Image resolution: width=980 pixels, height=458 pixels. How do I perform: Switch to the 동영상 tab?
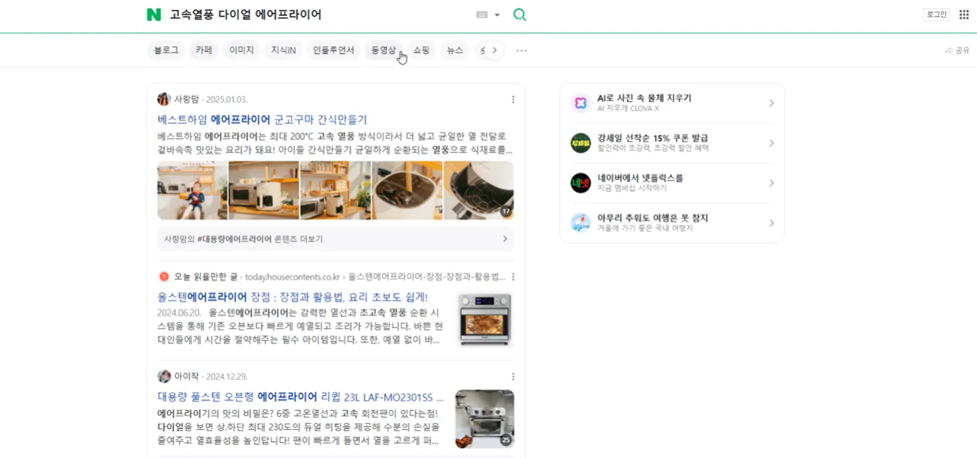pyautogui.click(x=384, y=50)
